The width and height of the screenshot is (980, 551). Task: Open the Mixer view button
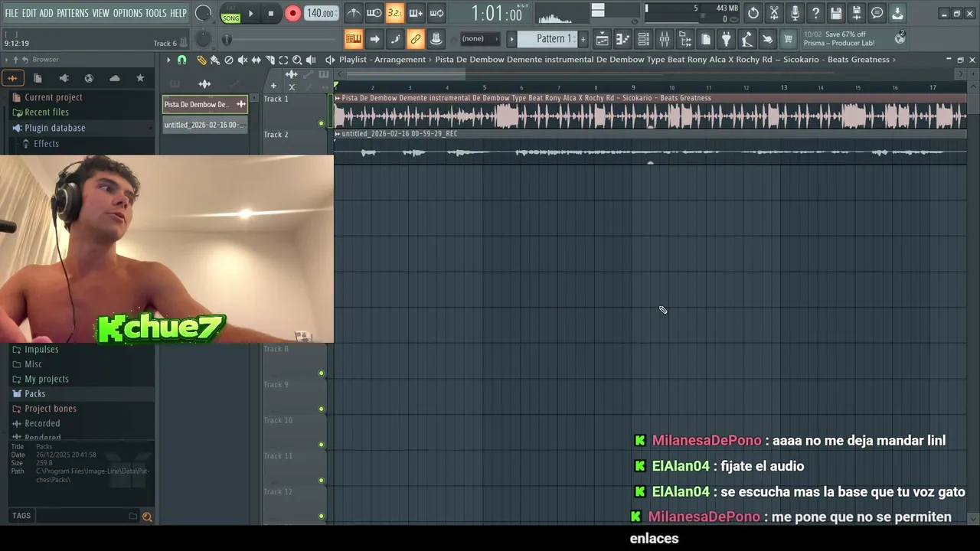(x=665, y=39)
